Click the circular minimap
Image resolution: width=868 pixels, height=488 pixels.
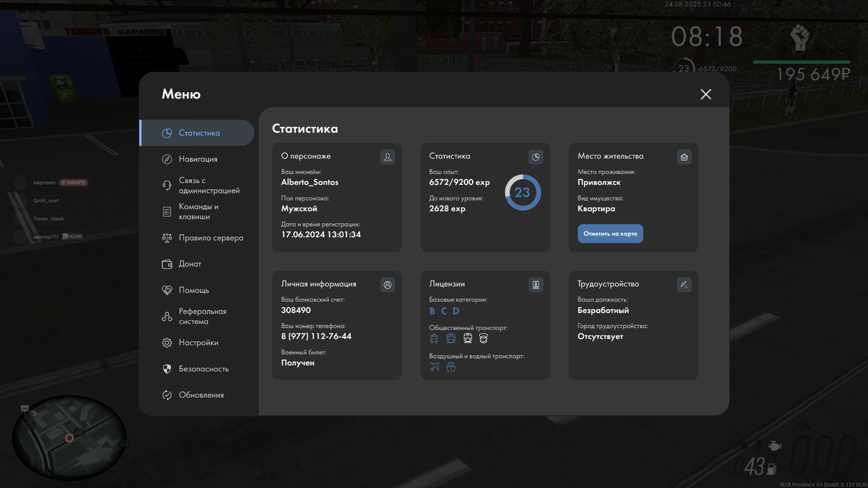[69, 438]
